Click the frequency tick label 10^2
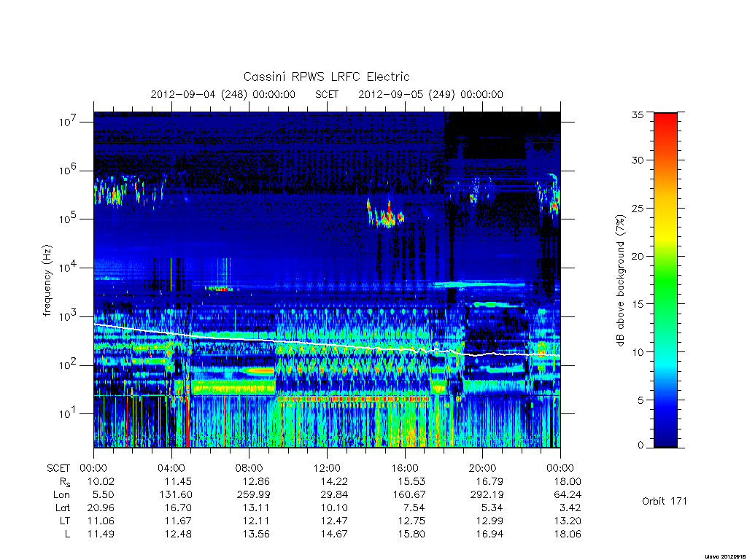This screenshot has height=560, width=747. [68, 365]
